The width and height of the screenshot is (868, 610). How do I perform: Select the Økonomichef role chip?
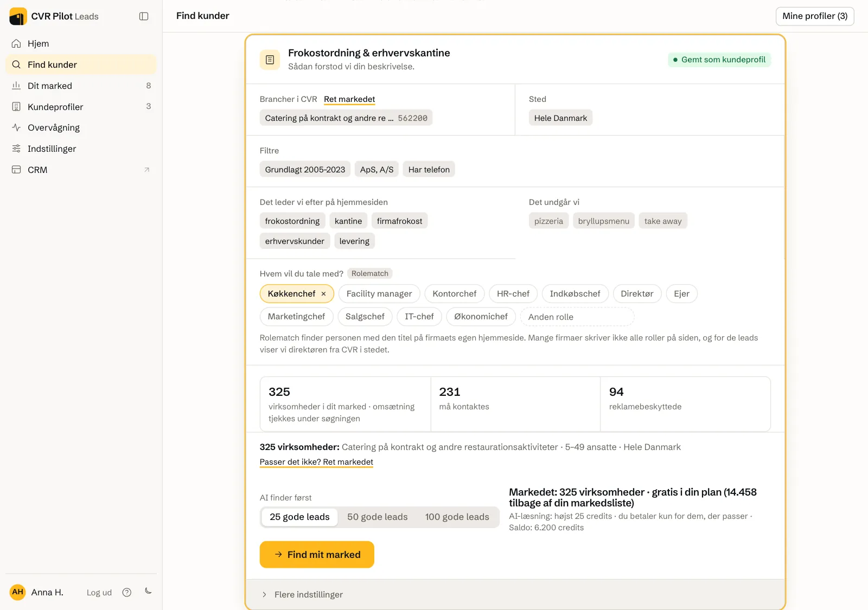481,317
